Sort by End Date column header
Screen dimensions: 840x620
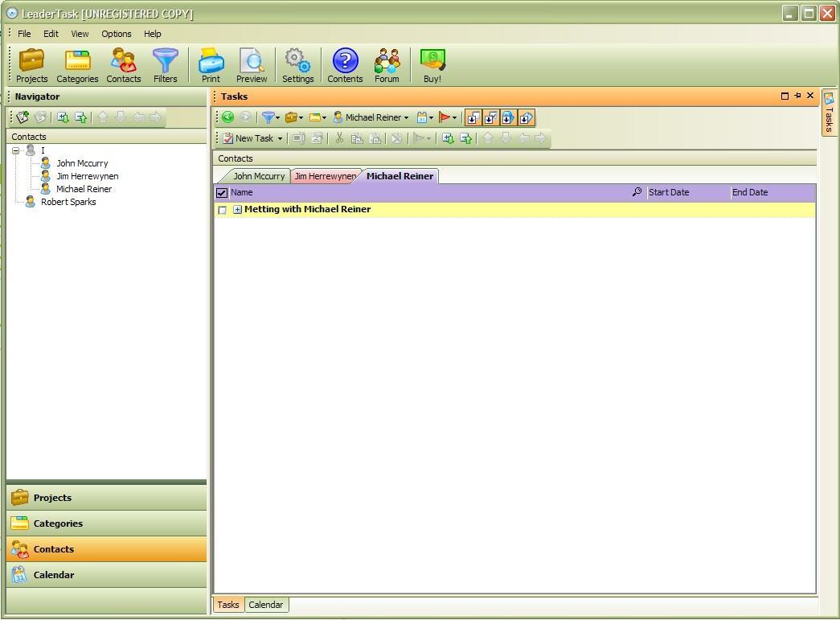click(773, 192)
